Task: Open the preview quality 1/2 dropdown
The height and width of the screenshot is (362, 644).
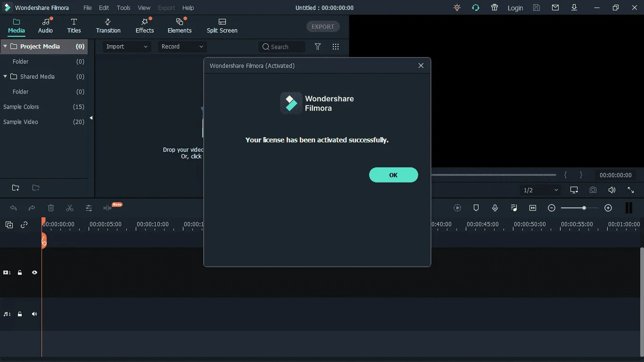Action: (541, 190)
